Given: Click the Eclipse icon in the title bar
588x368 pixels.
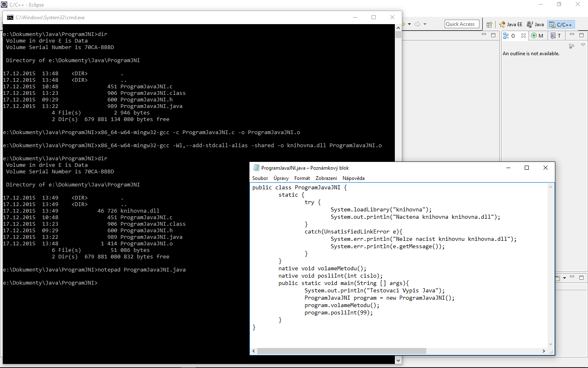Looking at the screenshot, I should [4, 4].
